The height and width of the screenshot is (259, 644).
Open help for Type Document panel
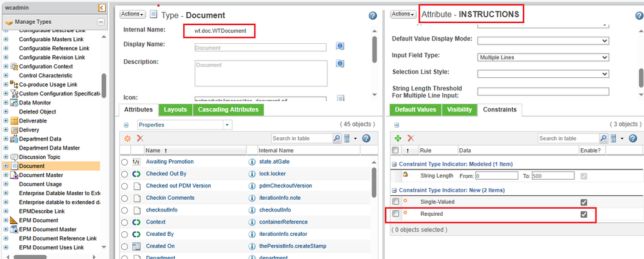pos(373,15)
